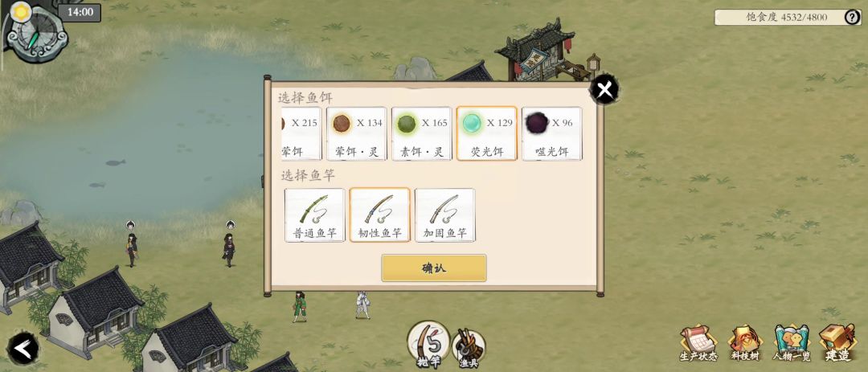This screenshot has width=868, height=372.
Task: Close the bait selection scroll
Action: tap(604, 89)
